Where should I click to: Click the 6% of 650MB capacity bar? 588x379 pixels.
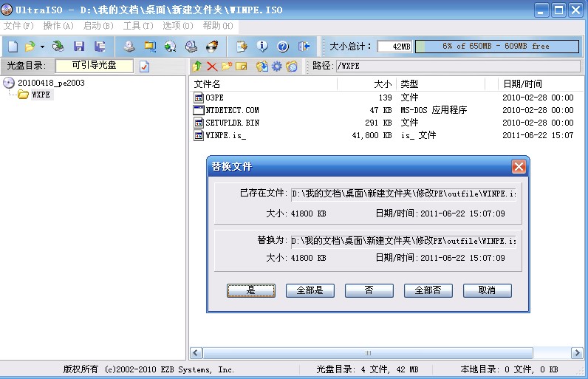[x=497, y=47]
